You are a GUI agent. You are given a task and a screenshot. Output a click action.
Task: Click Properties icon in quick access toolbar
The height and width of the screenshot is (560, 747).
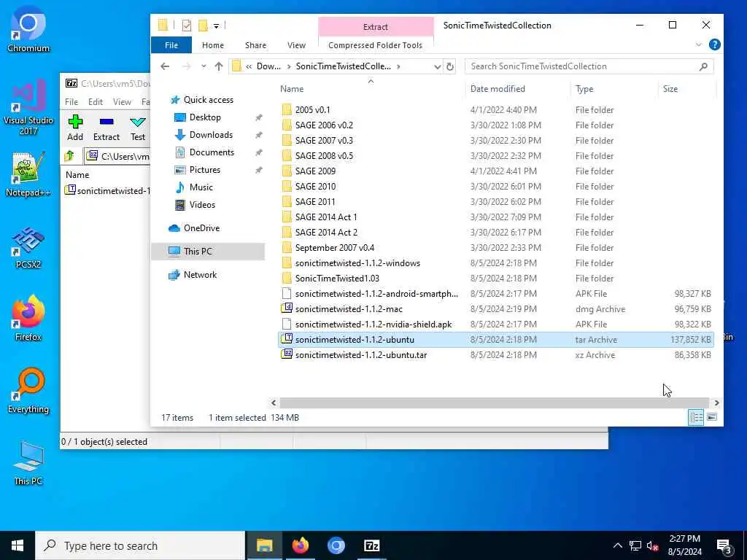[x=187, y=26]
